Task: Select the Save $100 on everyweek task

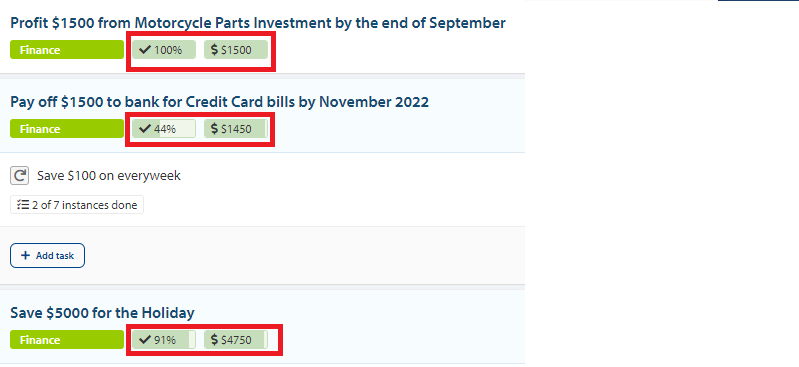Action: pos(109,176)
